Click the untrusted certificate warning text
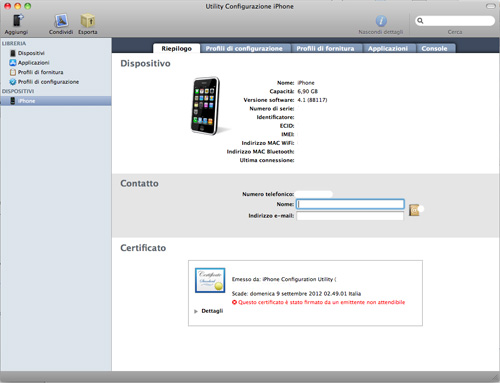 click(322, 302)
